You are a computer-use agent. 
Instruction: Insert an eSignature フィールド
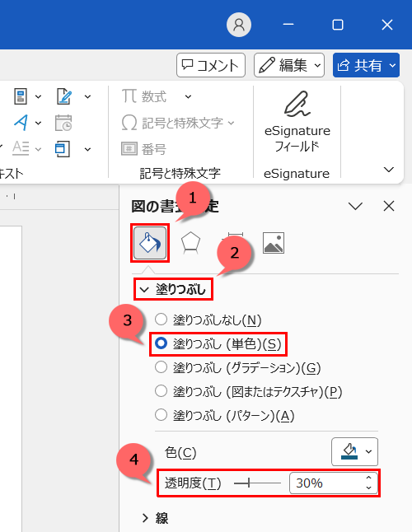297,122
